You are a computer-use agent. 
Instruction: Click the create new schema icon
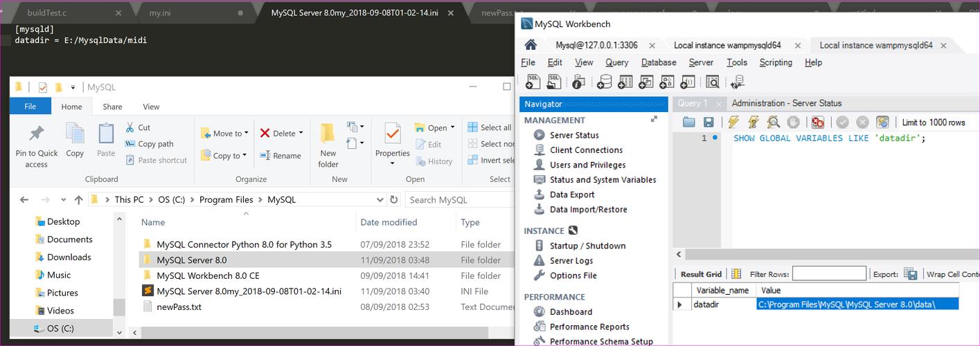605,82
